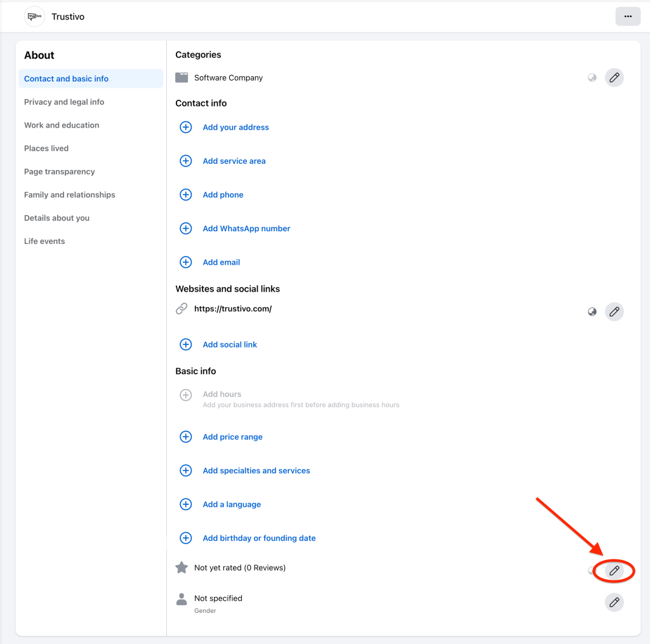
Task: Click Add social link
Action: [230, 345]
